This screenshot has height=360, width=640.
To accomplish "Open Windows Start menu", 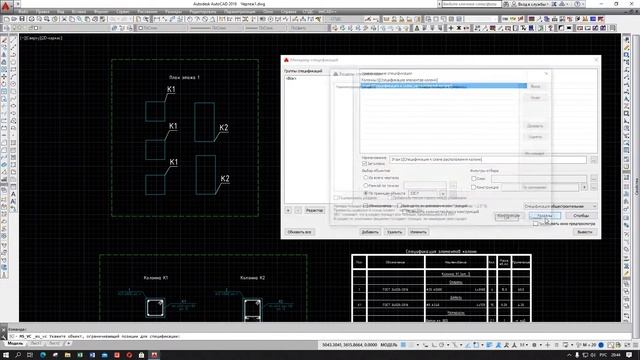I will click(x=6, y=355).
